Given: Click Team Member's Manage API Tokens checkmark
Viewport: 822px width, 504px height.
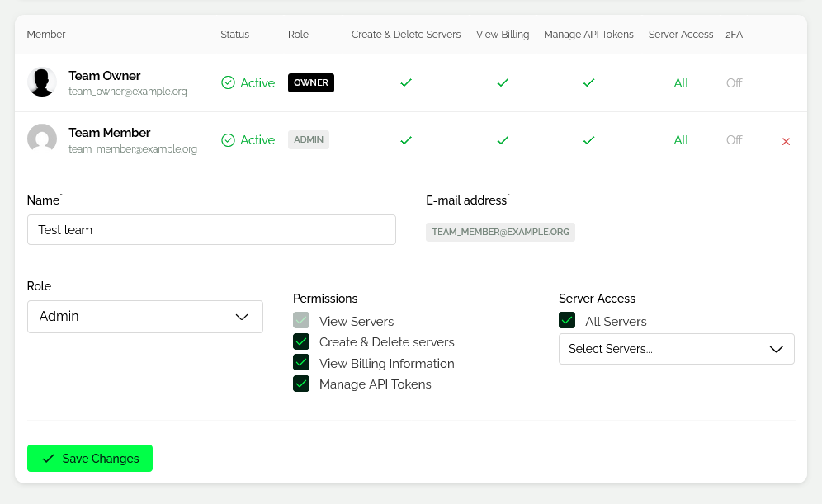Looking at the screenshot, I should point(588,140).
